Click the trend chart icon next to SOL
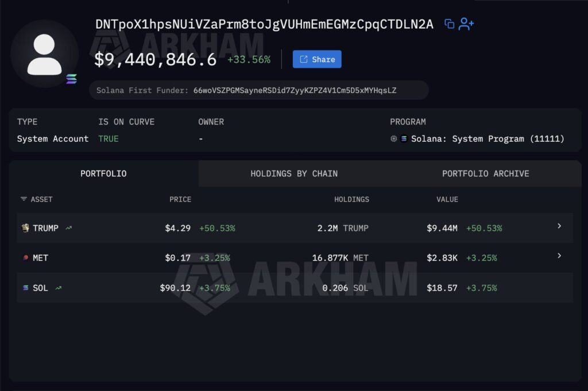 coord(58,288)
